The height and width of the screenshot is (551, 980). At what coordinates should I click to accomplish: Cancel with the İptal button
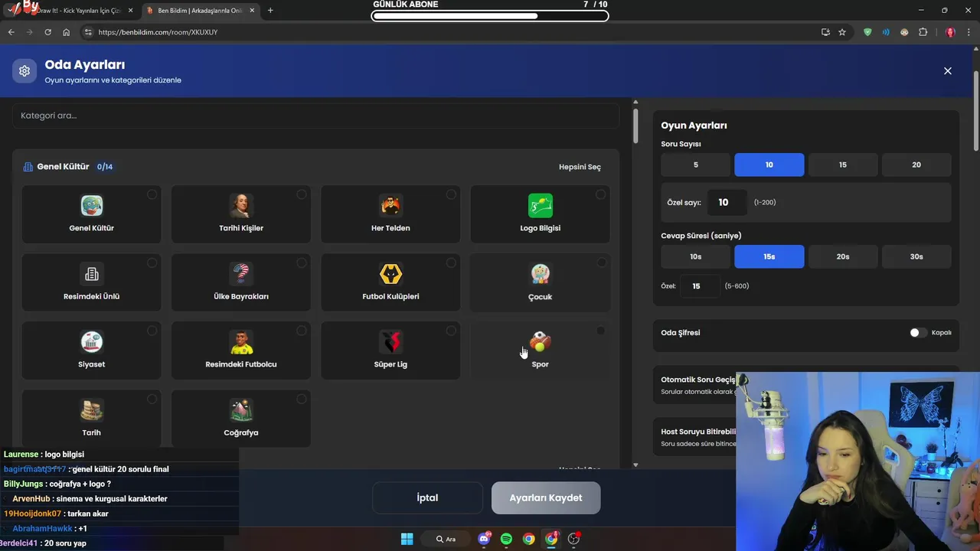pyautogui.click(x=427, y=497)
